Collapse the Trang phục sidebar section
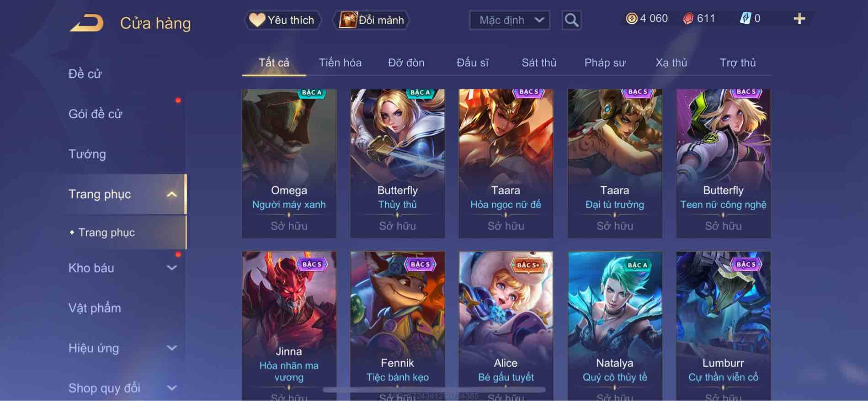868x401 pixels. click(172, 194)
